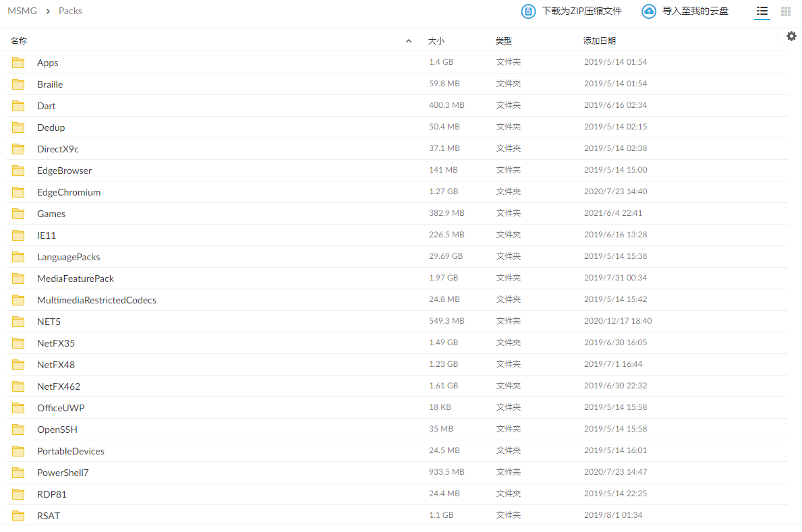This screenshot has height=532, width=802.
Task: Open the Apps folder name
Action: pos(48,63)
